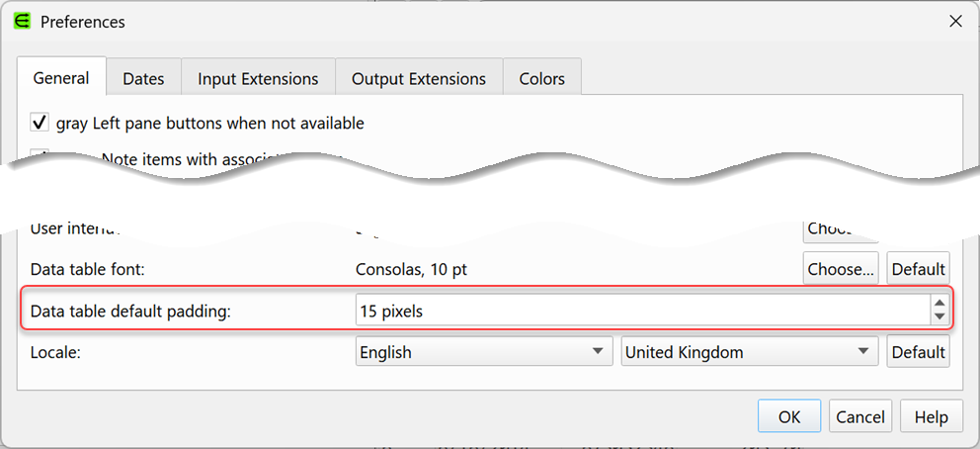
Task: Reset Locale using its Default button
Action: click(x=918, y=352)
